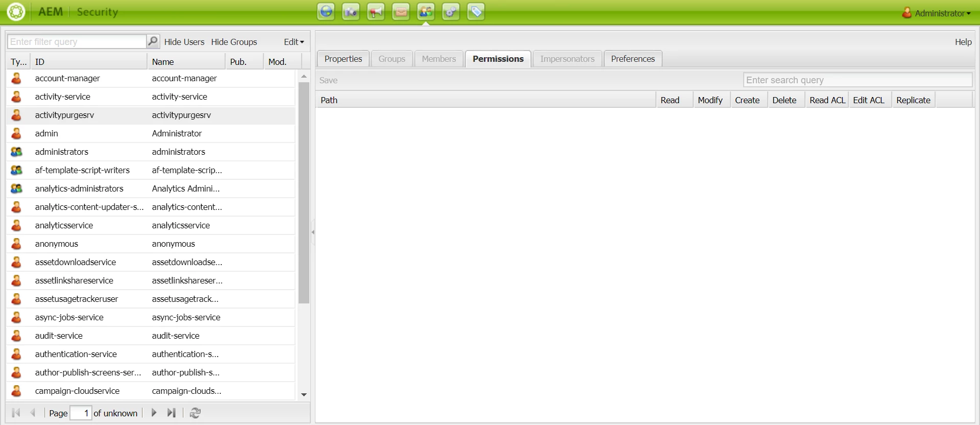Image resolution: width=980 pixels, height=425 pixels.
Task: Click the Help link
Action: (963, 42)
